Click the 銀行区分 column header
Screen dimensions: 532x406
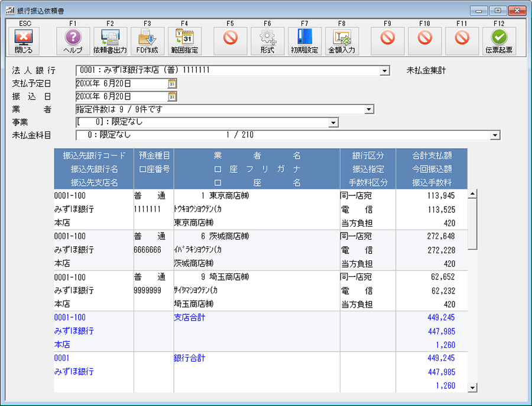tap(368, 156)
